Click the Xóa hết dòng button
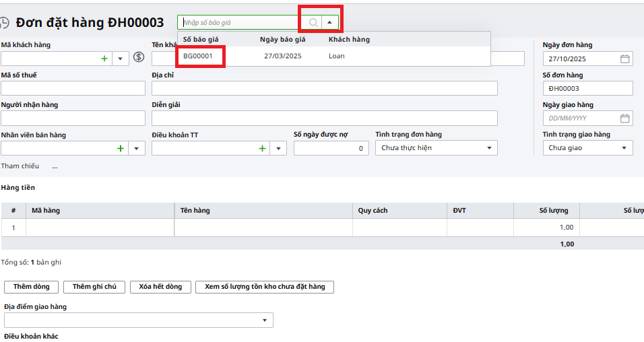The height and width of the screenshot is (342, 644). tap(160, 287)
